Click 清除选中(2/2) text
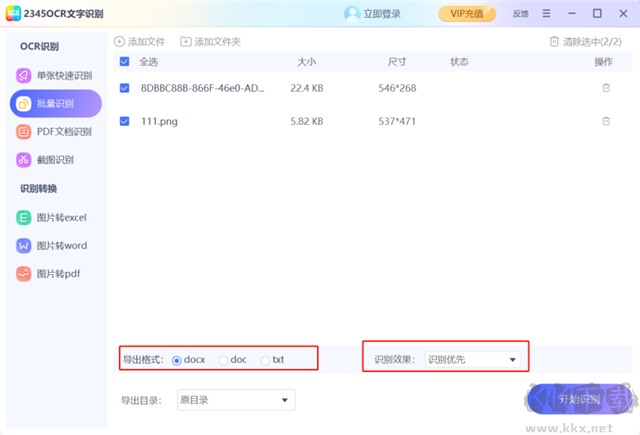This screenshot has width=640, height=435. click(x=592, y=42)
